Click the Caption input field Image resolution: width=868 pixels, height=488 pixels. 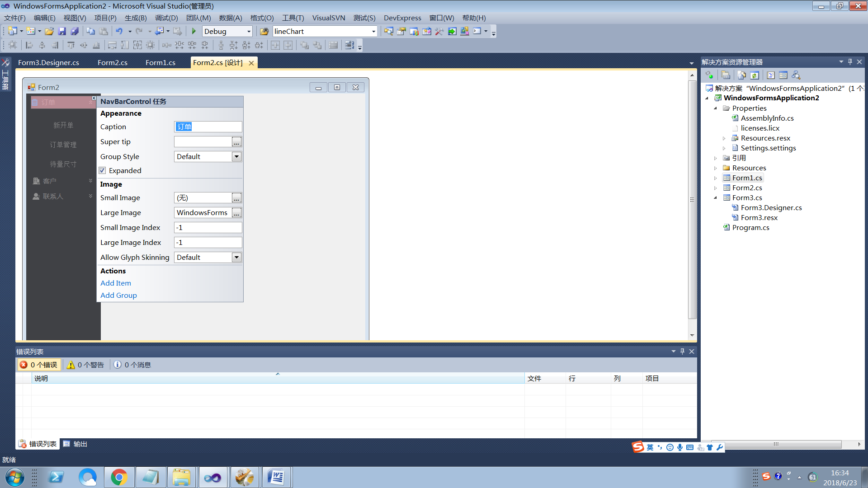pos(208,127)
